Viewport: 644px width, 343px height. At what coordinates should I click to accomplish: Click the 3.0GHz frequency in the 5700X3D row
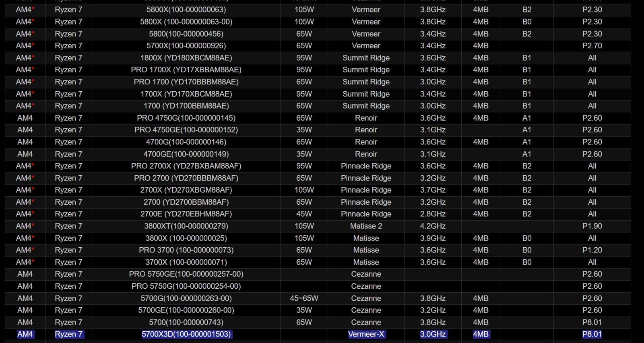433,334
